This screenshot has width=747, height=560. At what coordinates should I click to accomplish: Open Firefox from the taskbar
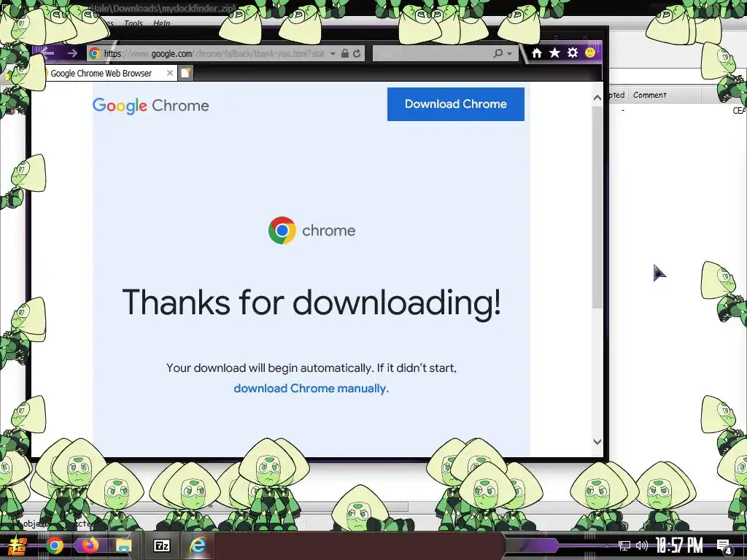pyautogui.click(x=90, y=545)
